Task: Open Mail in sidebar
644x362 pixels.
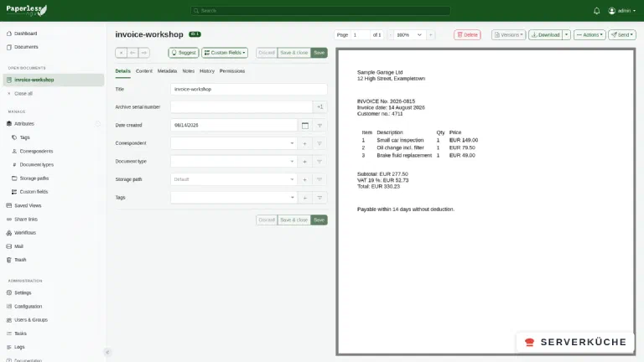Action: click(18, 246)
